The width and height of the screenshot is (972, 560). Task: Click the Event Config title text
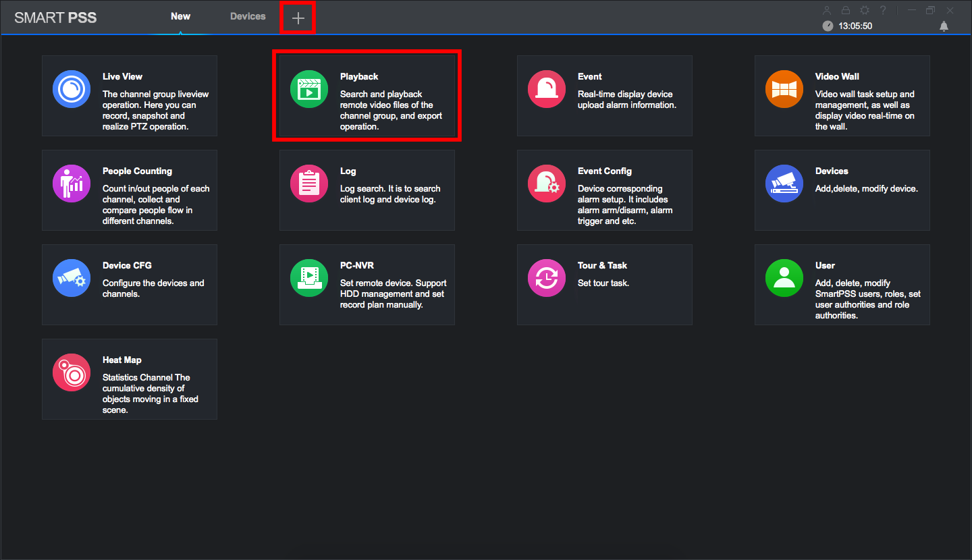(x=605, y=171)
